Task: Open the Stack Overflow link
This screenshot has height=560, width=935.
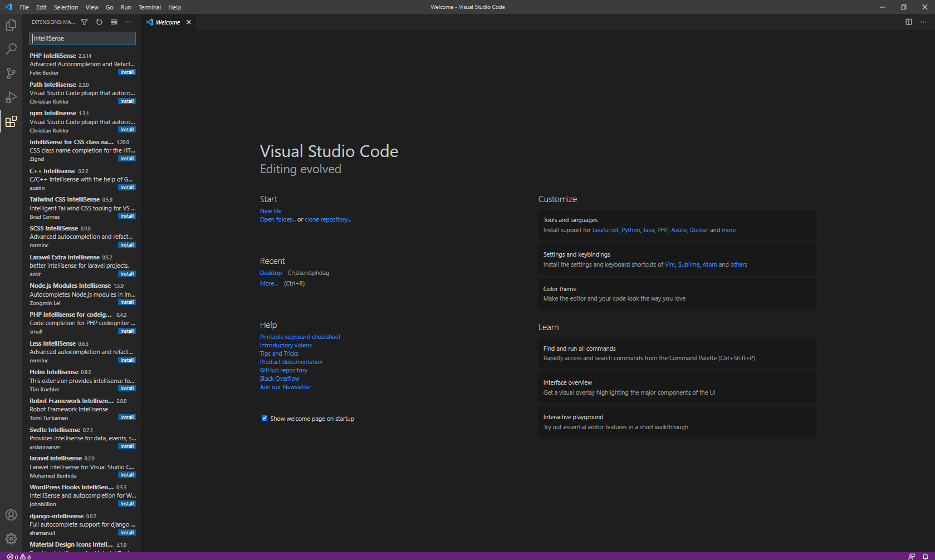Action: [x=280, y=379]
